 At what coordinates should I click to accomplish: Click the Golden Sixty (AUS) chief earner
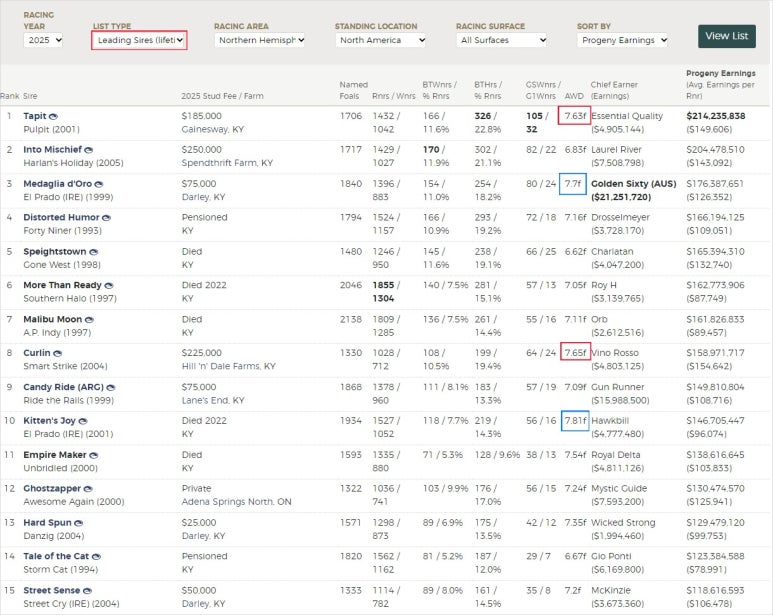(633, 183)
